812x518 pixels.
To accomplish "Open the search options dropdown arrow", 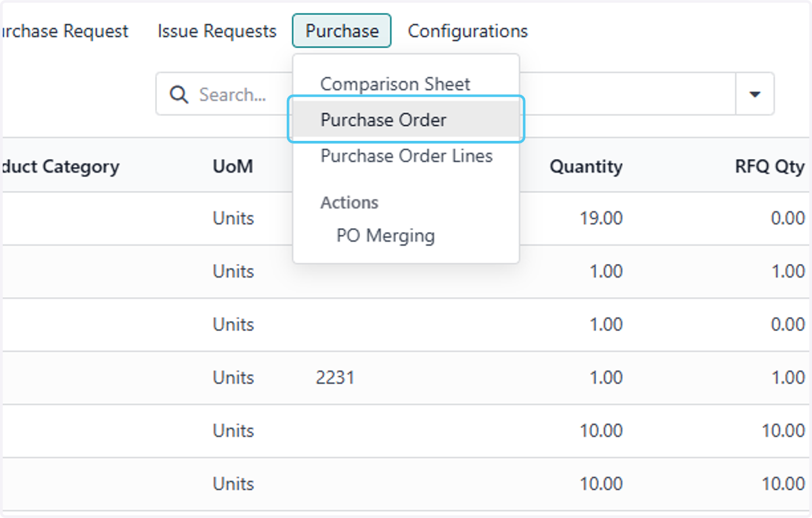I will (x=755, y=94).
